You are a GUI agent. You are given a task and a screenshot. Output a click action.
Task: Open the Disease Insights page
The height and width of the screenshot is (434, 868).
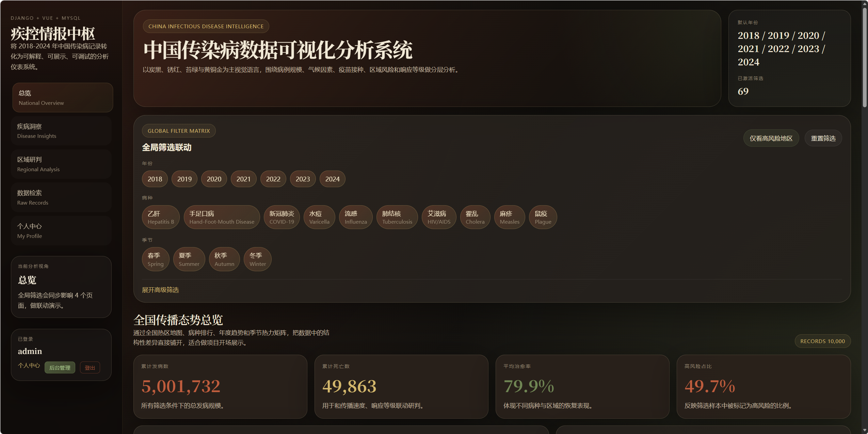[x=61, y=131]
